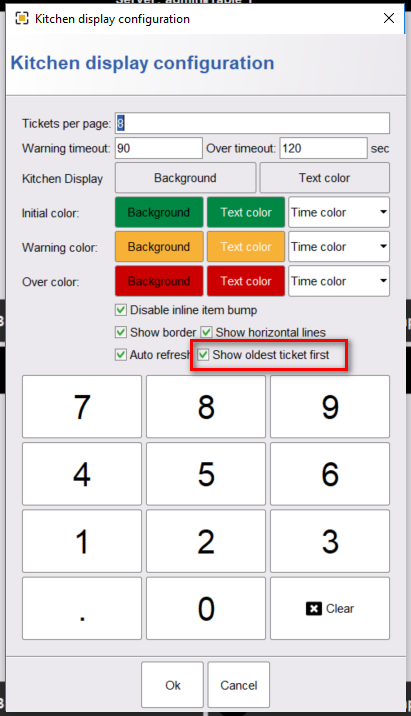Tap the 0 key on the keypad
411x716 pixels.
(x=206, y=608)
